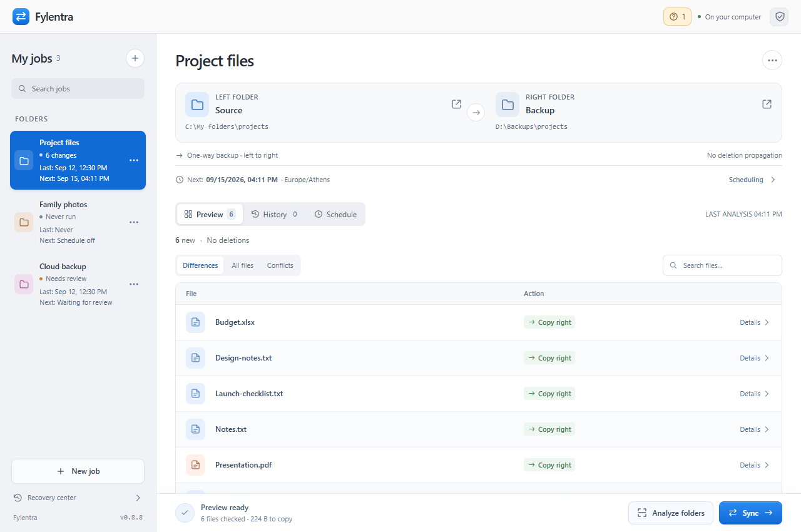The image size is (801, 532).
Task: Expand the Scheduling section chevron
Action: 773,180
